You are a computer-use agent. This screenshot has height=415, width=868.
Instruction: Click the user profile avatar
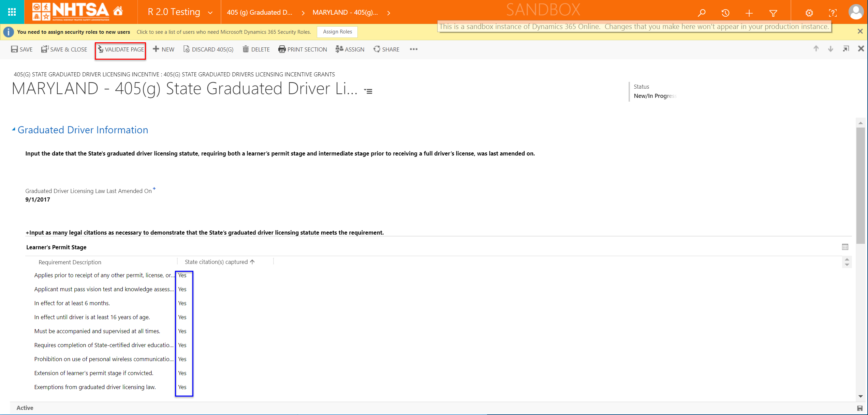(x=856, y=12)
